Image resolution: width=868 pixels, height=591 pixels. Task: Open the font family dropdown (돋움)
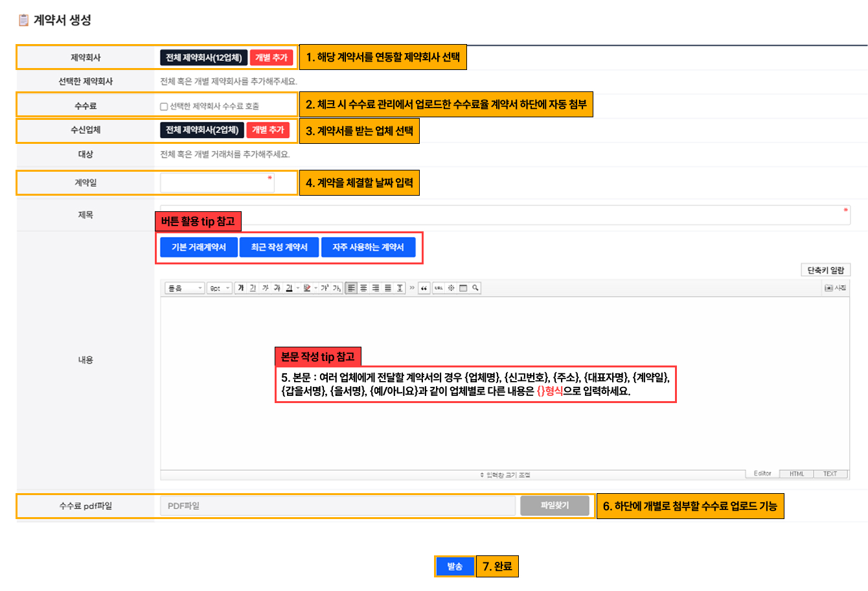pos(185,288)
